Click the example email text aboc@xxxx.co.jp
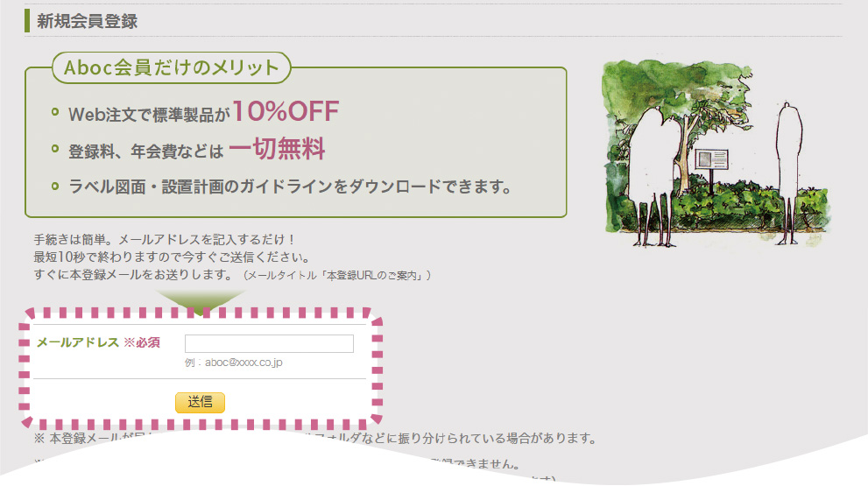 pyautogui.click(x=233, y=362)
